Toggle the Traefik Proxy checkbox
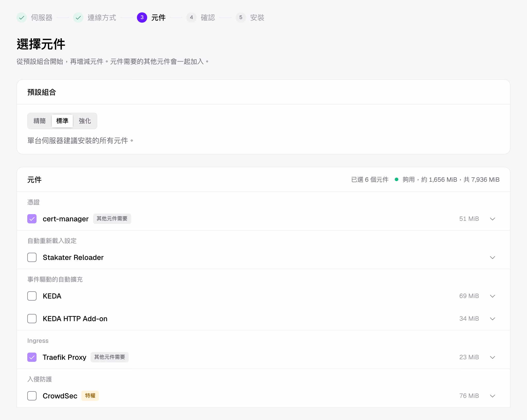527x420 pixels. tap(32, 357)
